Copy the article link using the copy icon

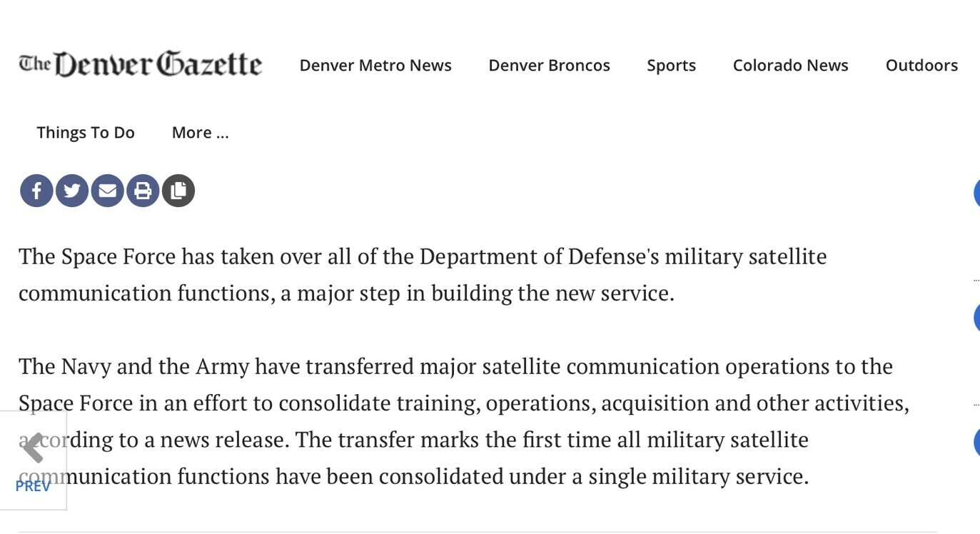point(178,191)
